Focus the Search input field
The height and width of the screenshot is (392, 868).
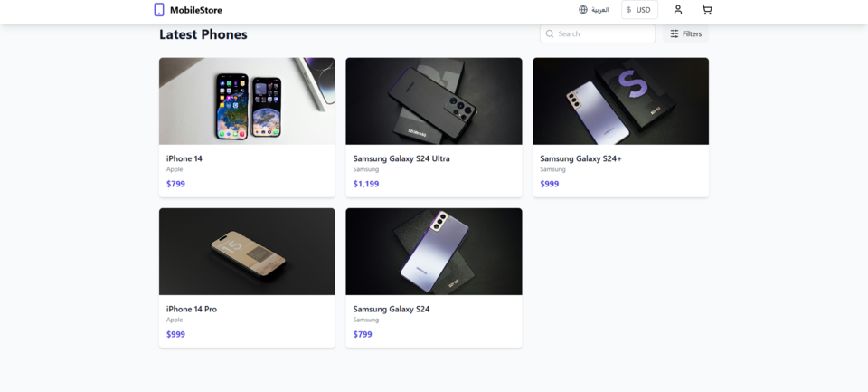point(598,33)
